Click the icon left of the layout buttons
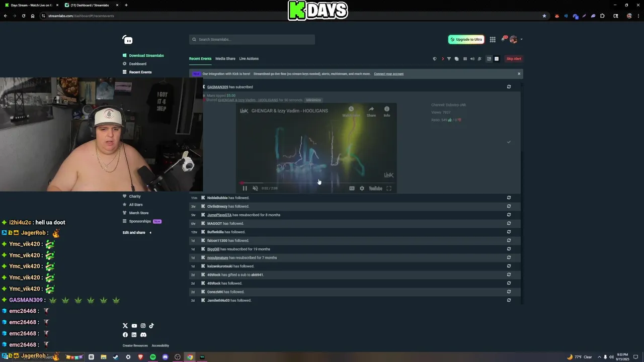The width and height of the screenshot is (644, 362). 479,59
